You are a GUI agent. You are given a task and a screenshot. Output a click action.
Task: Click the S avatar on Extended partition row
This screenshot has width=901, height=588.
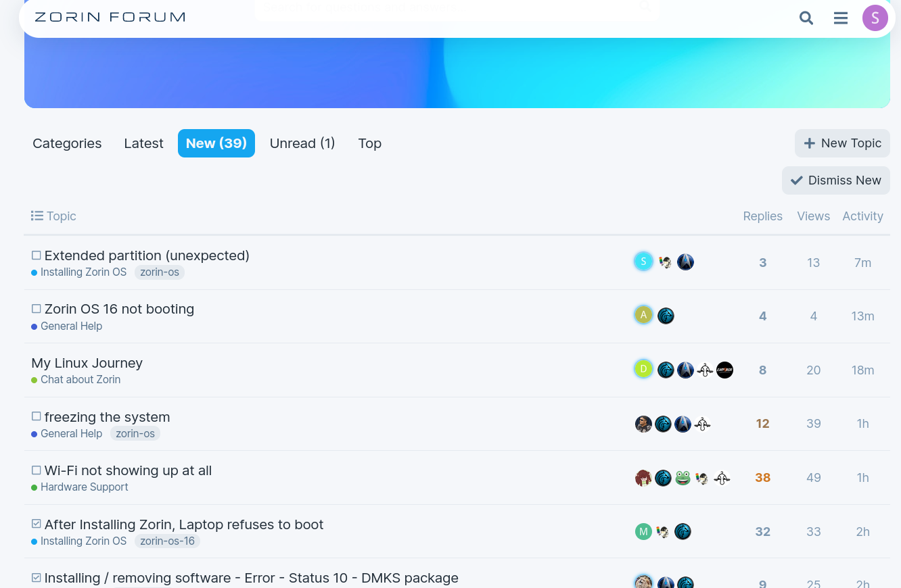point(643,262)
